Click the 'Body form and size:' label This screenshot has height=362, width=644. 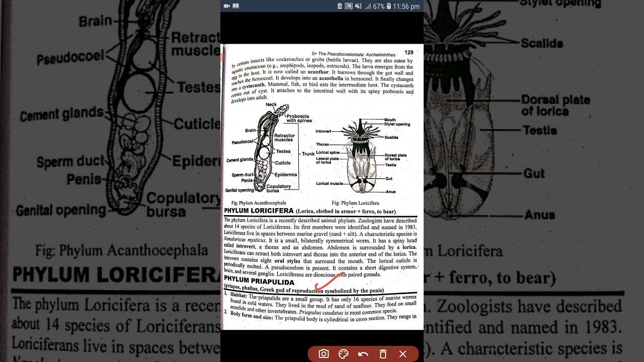252,316
